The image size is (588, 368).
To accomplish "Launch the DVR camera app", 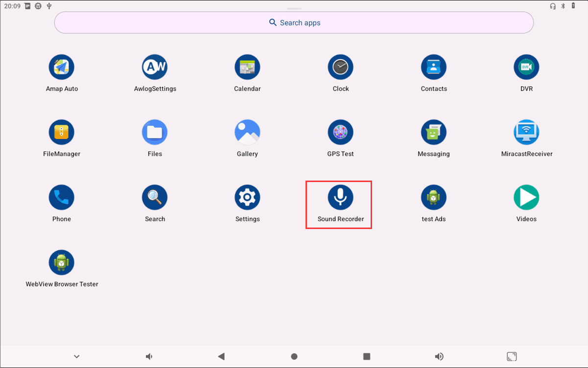I will (526, 67).
